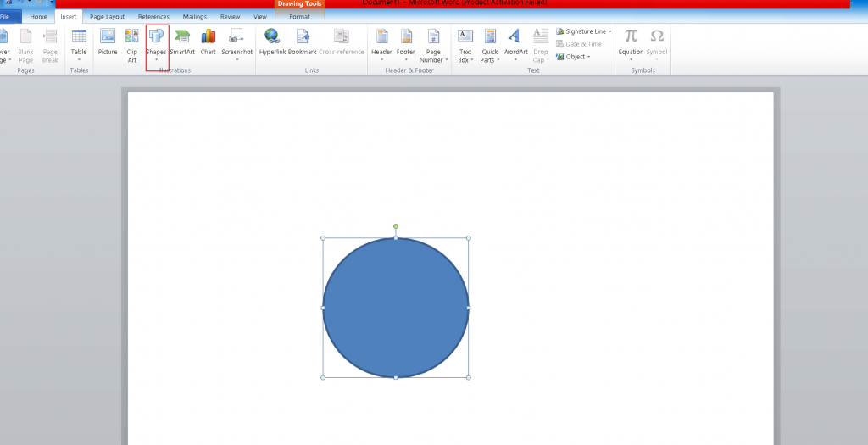Open the Table insert menu

(79, 46)
